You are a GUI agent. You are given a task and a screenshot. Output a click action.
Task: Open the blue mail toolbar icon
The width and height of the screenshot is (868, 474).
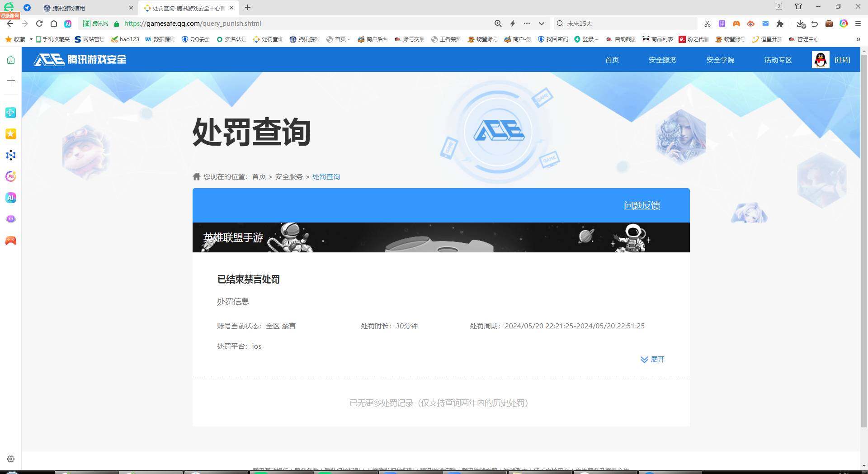(x=765, y=24)
